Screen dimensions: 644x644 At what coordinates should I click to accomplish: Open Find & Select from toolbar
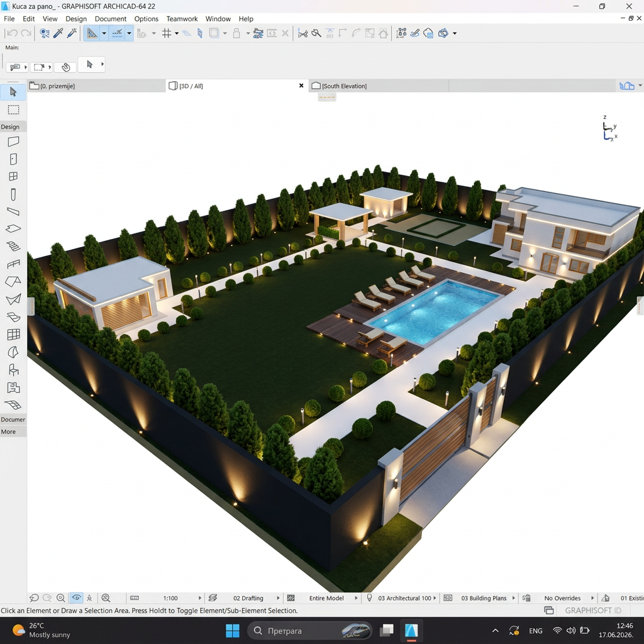pos(45,33)
